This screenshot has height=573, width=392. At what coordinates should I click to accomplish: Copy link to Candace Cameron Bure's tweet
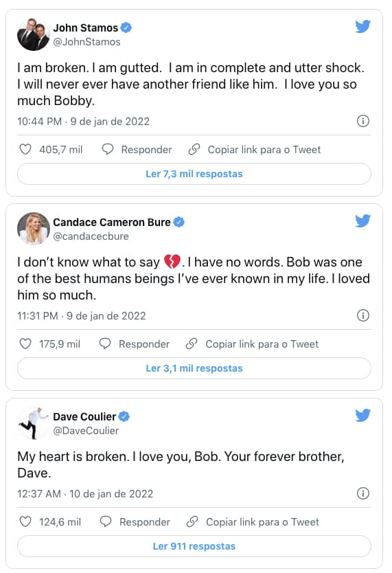coord(252,344)
